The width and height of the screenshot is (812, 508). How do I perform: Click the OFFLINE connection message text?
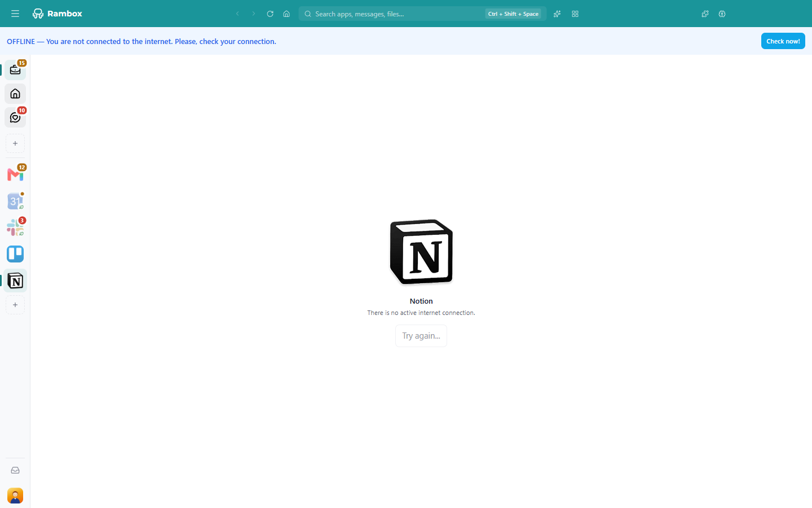[x=142, y=41]
